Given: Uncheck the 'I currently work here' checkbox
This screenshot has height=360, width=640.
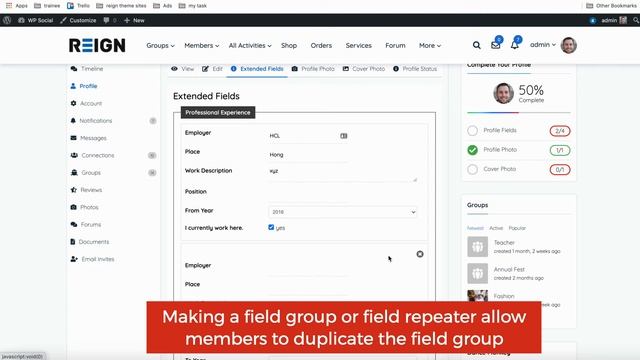Looking at the screenshot, I should 271,227.
